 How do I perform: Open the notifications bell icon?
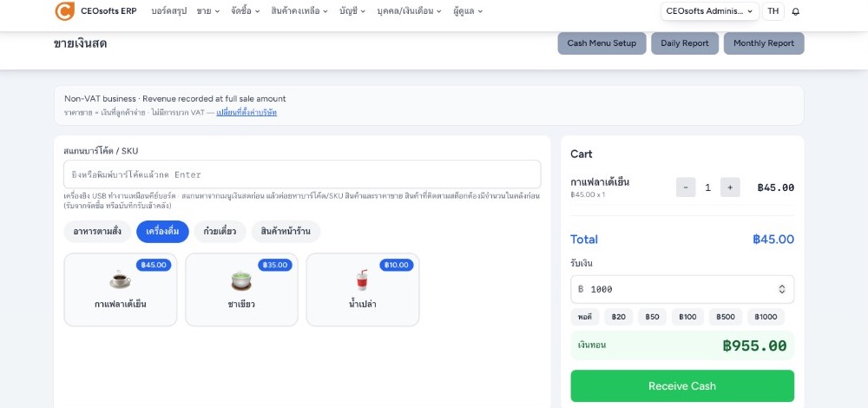[795, 11]
